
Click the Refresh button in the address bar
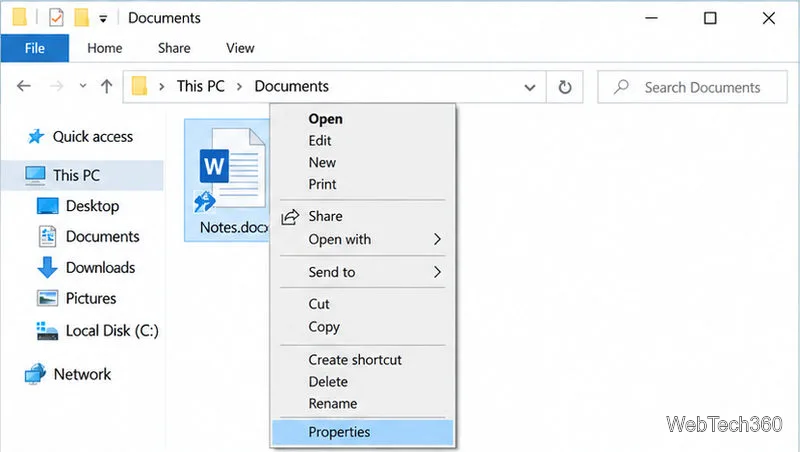pyautogui.click(x=565, y=87)
